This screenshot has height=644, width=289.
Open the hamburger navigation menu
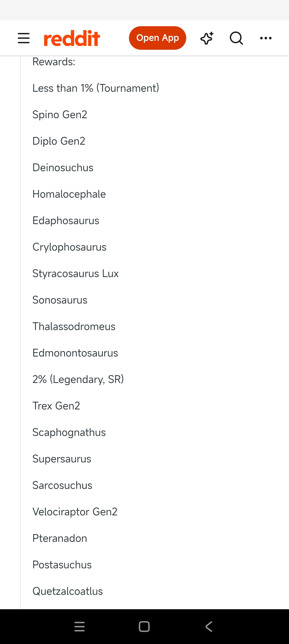click(24, 38)
